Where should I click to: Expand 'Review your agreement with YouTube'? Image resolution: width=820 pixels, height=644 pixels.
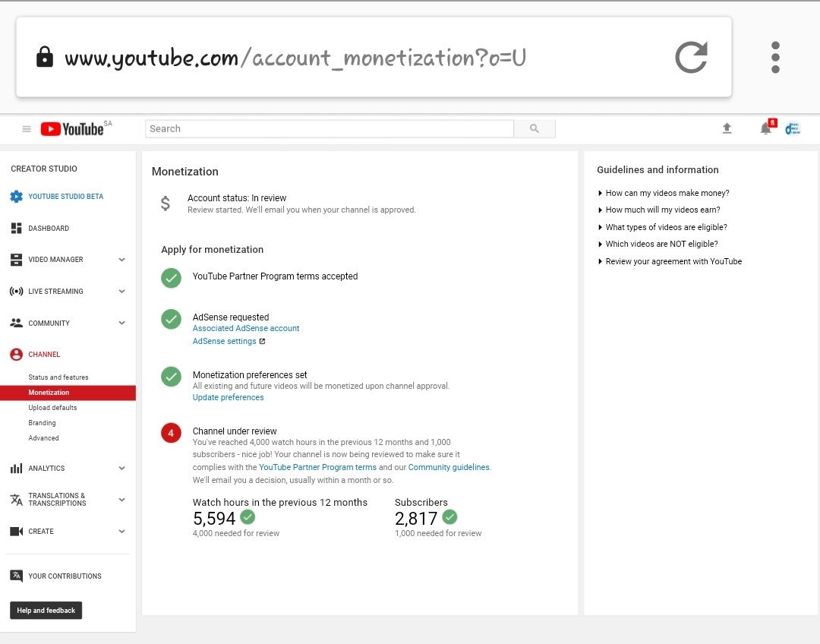[x=670, y=261]
